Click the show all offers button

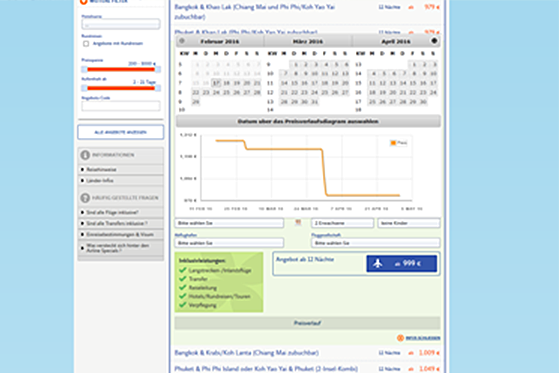click(x=120, y=132)
